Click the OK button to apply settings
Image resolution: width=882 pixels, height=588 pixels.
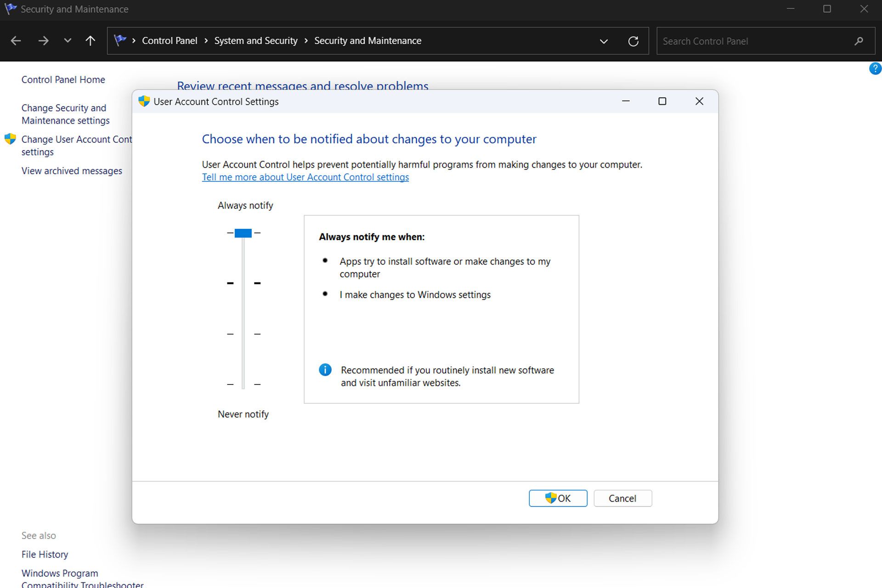[x=558, y=498]
